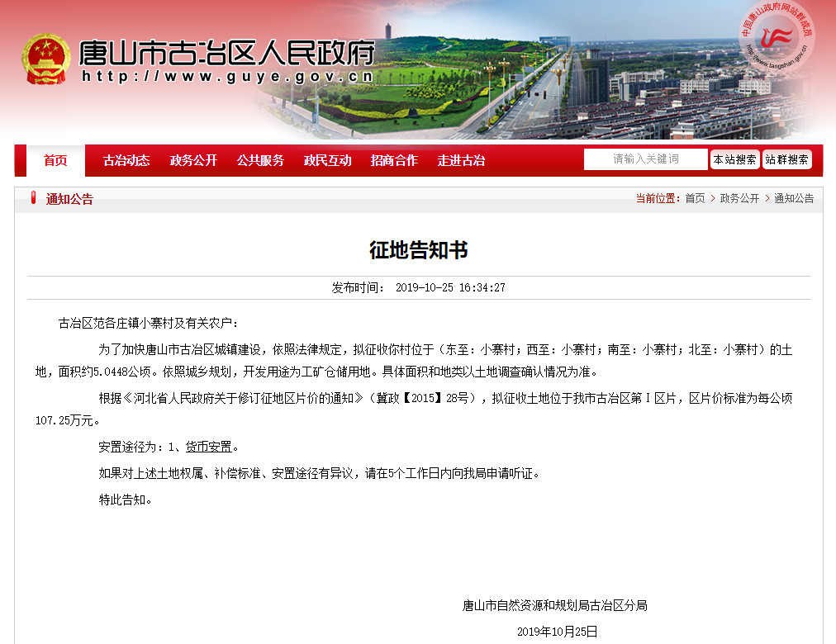Select the 首页 tab in the navigation bar
The width and height of the screenshot is (836, 644).
(x=55, y=160)
